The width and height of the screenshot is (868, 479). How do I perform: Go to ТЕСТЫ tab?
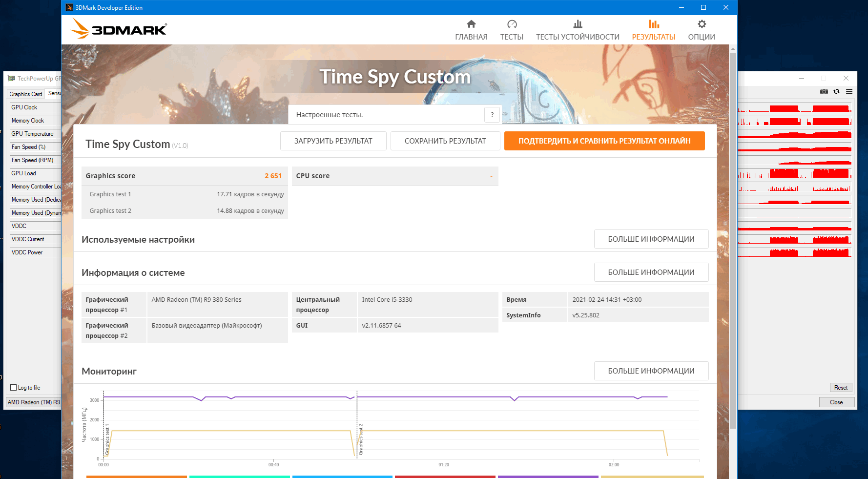512,37
